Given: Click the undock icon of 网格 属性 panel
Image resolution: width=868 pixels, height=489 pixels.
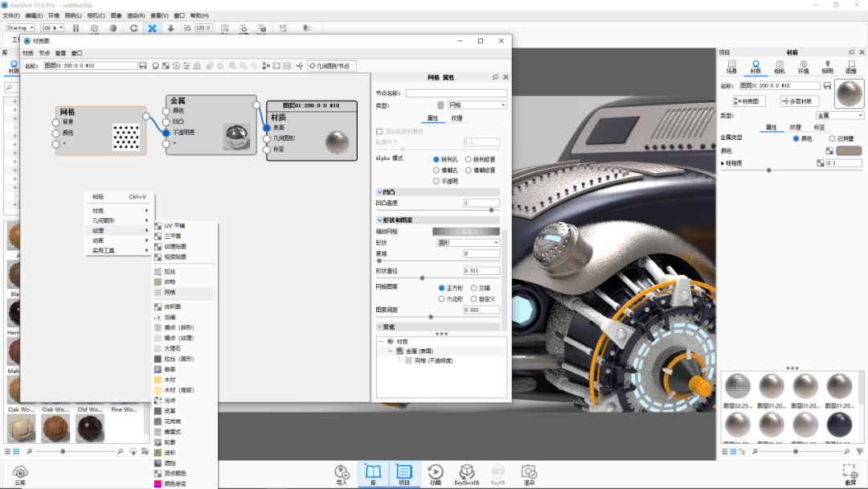Looking at the screenshot, I should 495,77.
